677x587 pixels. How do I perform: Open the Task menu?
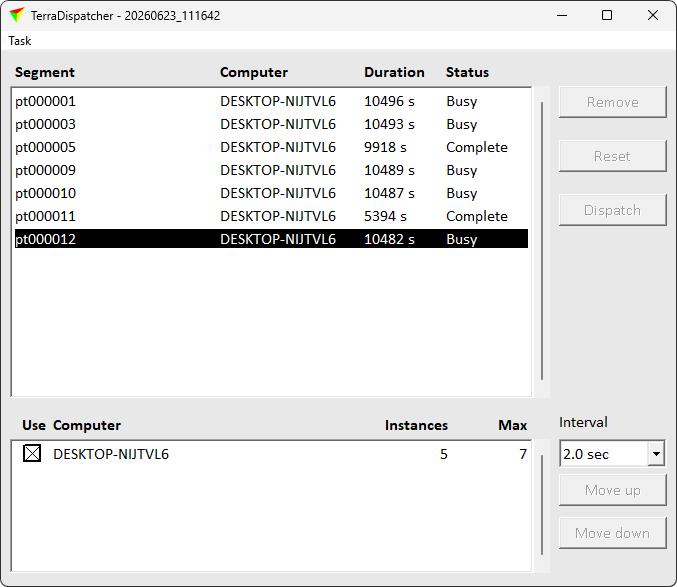point(19,41)
